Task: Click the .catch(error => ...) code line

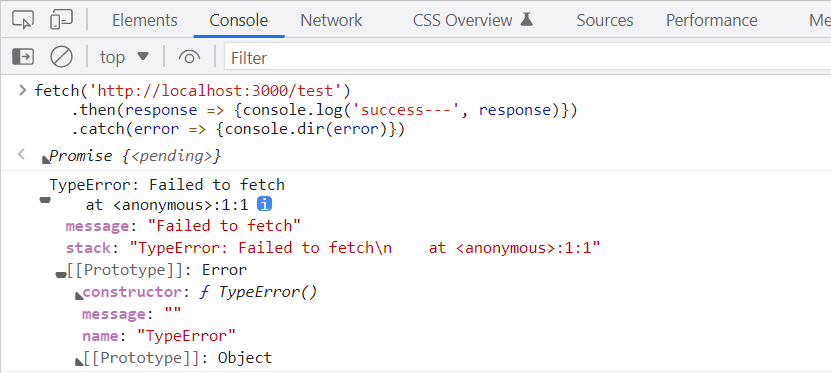Action: (238, 130)
